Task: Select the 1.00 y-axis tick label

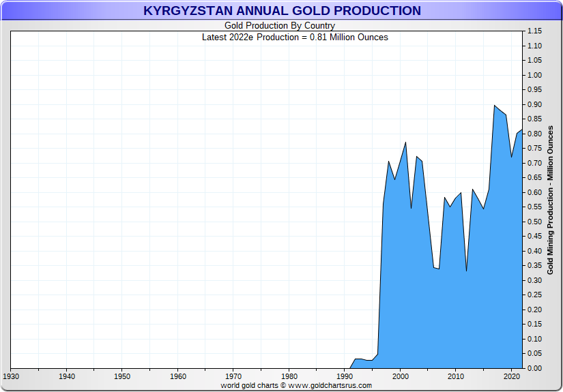Action: point(534,75)
